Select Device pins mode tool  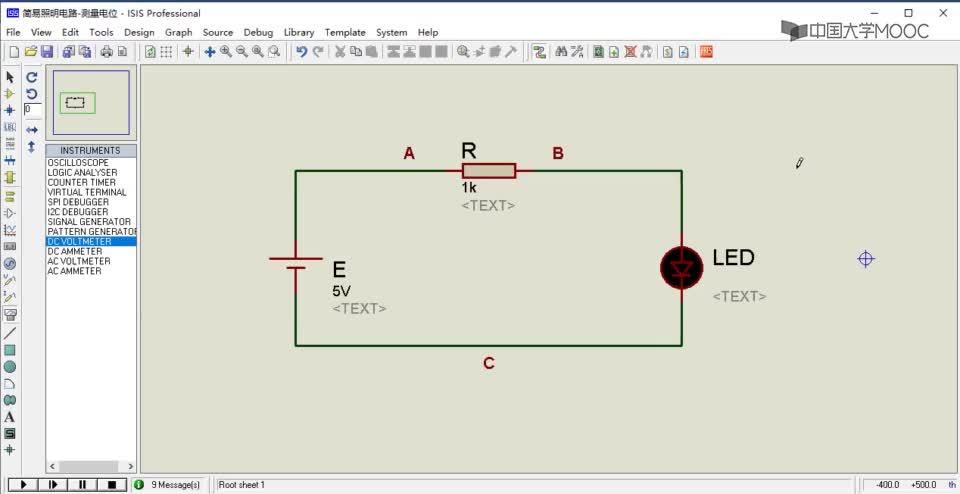tap(9, 213)
